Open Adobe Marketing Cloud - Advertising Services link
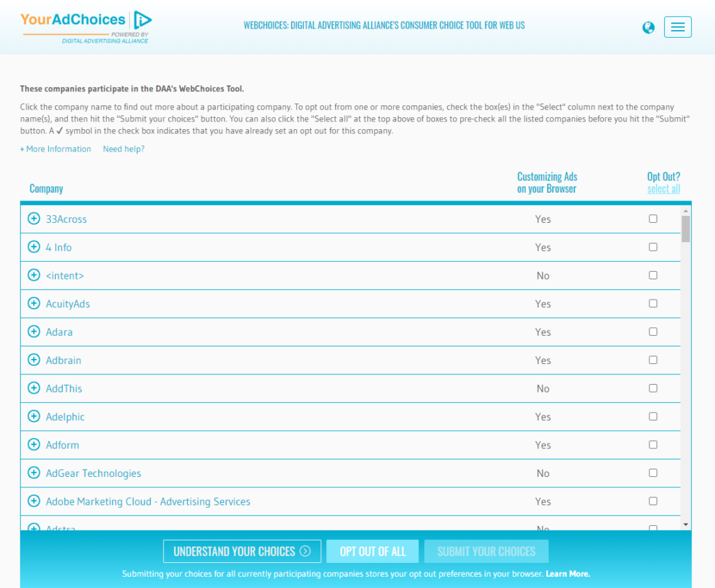The height and width of the screenshot is (588, 715). 148,502
